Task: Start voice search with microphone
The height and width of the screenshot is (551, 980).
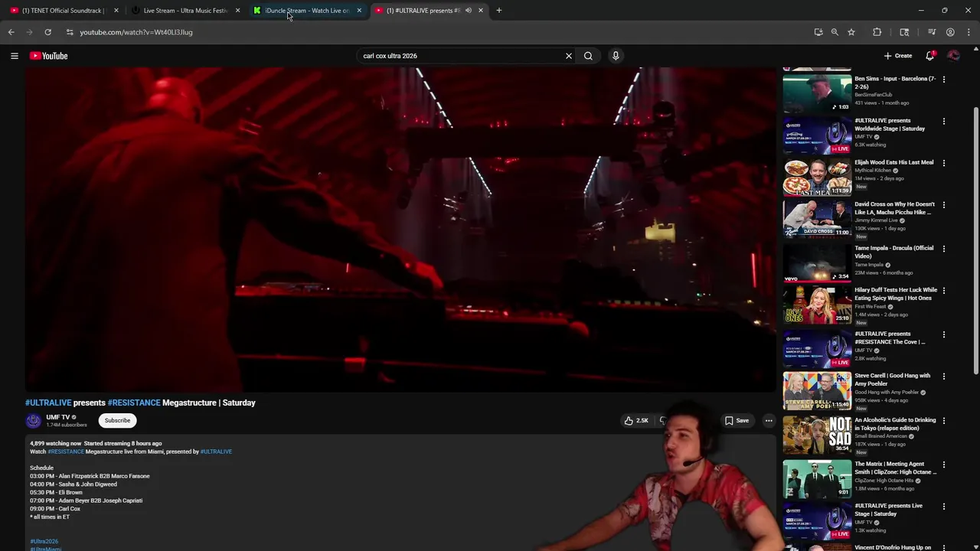Action: pos(616,56)
